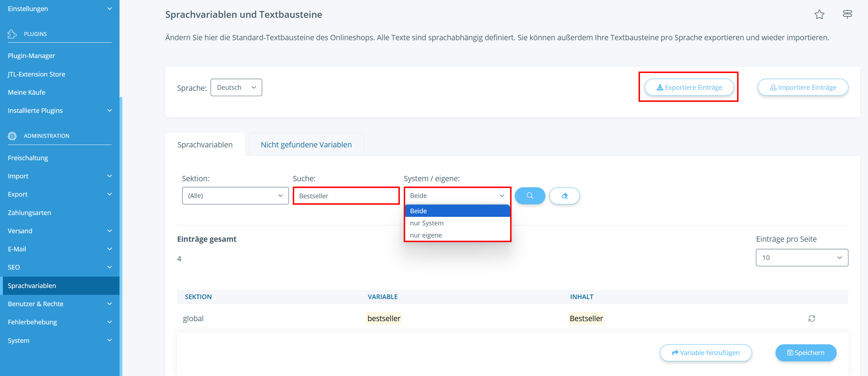Open the Sprache language dropdown

(x=236, y=88)
